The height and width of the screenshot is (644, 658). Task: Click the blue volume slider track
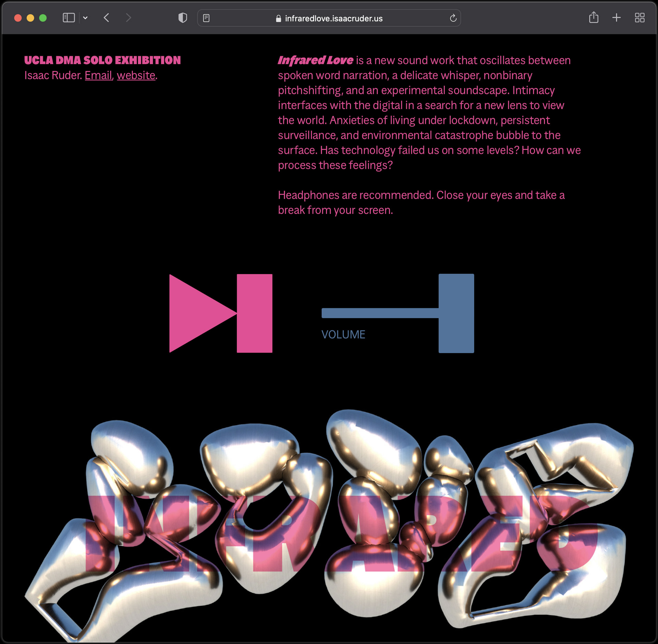[380, 313]
